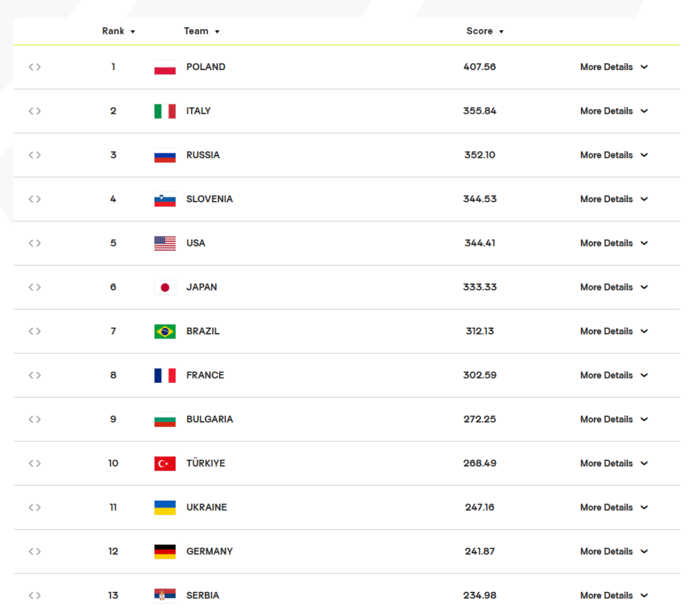Viewport: 690px width, 616px height.
Task: Click the 333.33 score for Japan
Action: coord(480,287)
